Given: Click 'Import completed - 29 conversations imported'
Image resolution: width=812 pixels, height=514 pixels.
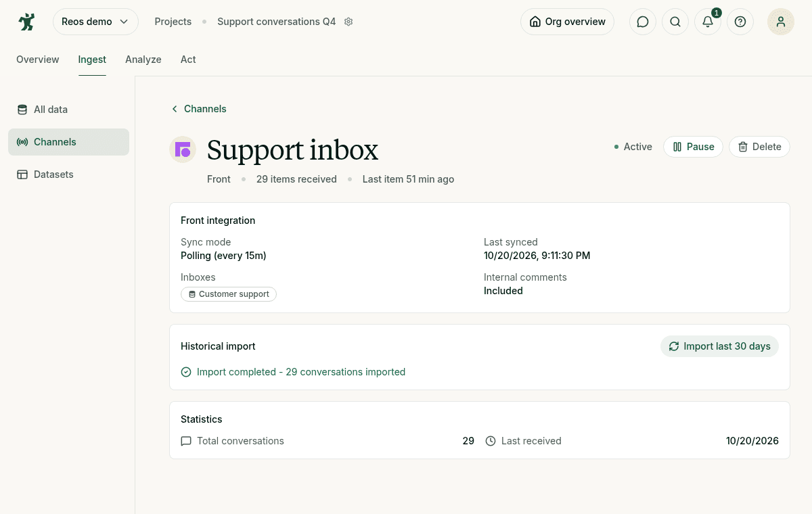Looking at the screenshot, I should click(x=301, y=372).
